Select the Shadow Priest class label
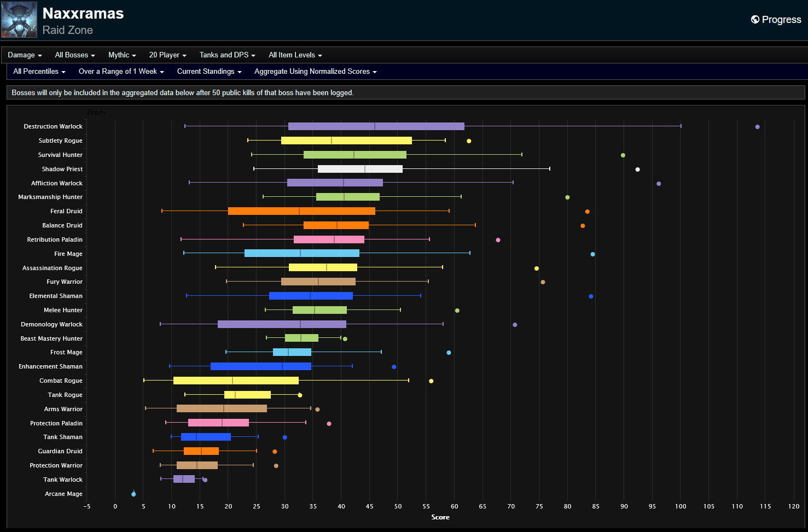 tap(62, 169)
